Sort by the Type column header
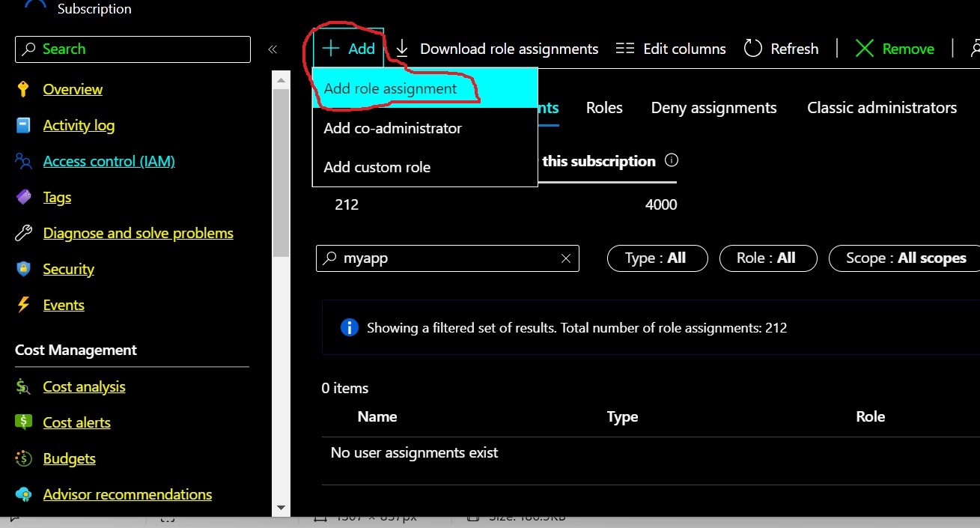Viewport: 980px width, 528px height. 622,417
